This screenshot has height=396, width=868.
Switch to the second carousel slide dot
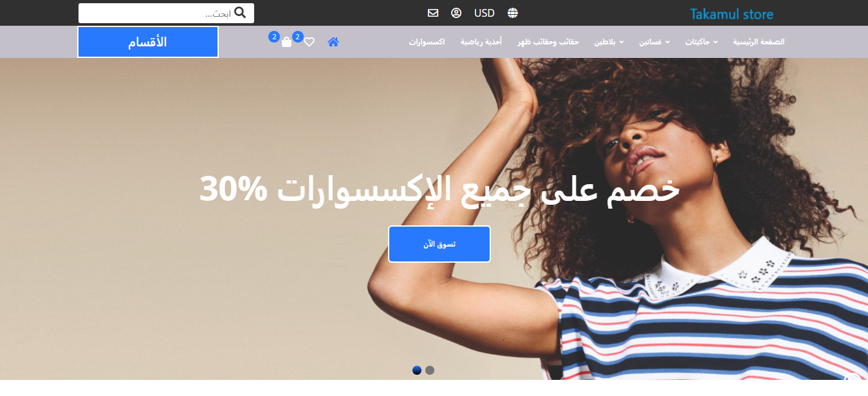pyautogui.click(x=430, y=370)
